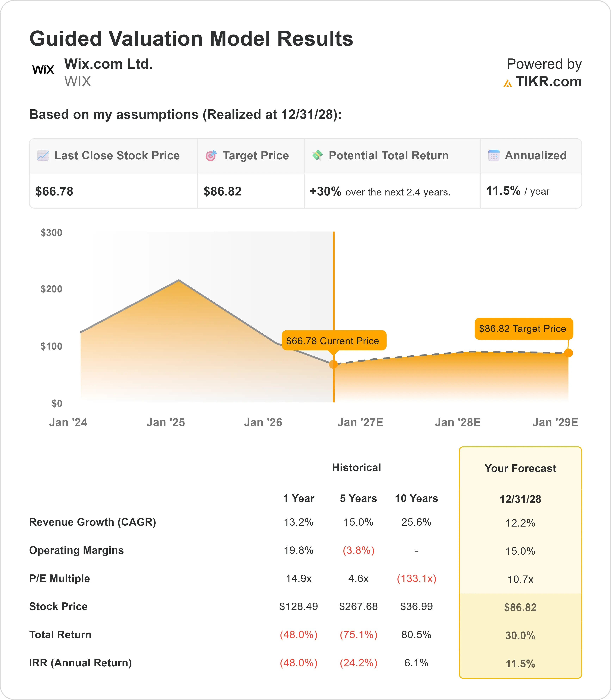Click the Historical section heading

pos(357,468)
